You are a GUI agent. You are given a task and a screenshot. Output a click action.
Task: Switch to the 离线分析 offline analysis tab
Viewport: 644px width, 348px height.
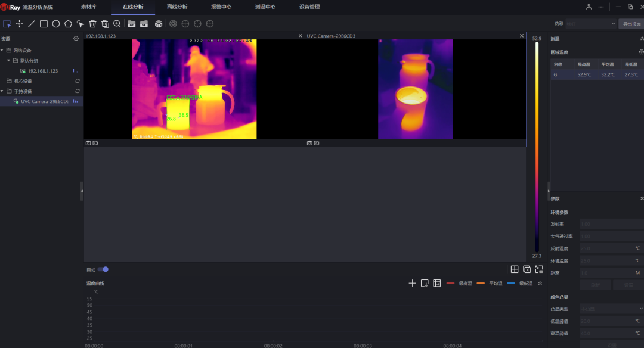click(177, 7)
